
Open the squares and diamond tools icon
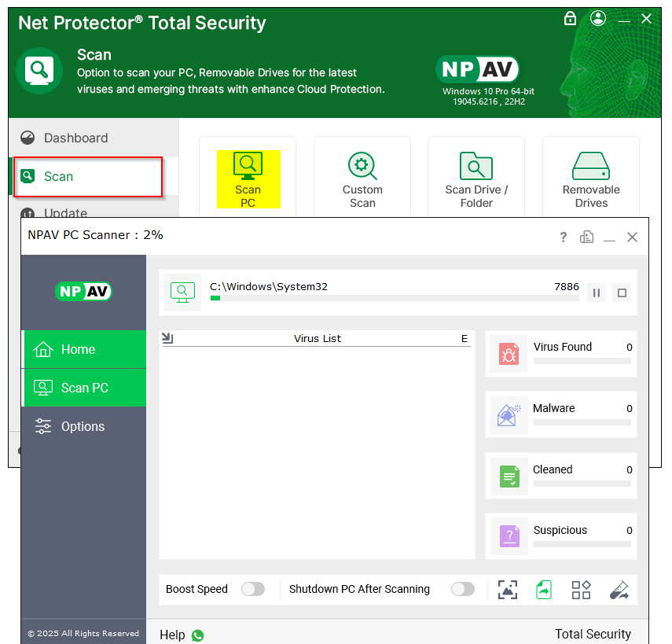click(x=581, y=590)
